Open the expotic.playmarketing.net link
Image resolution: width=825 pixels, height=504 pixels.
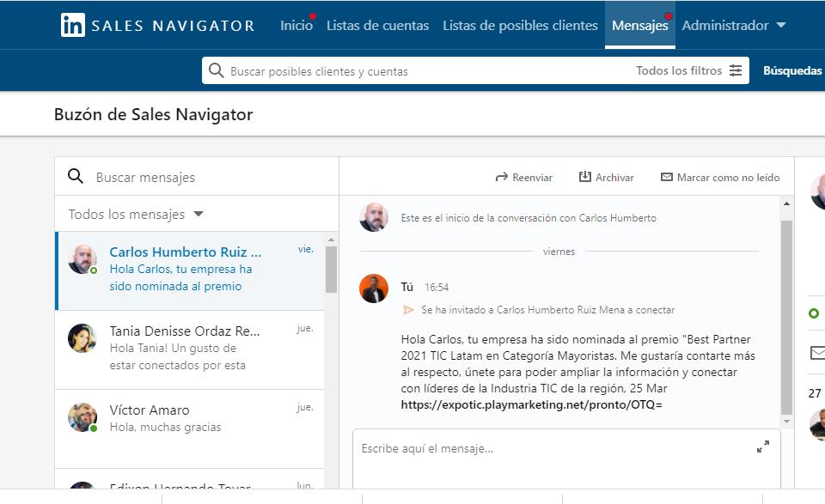531,404
